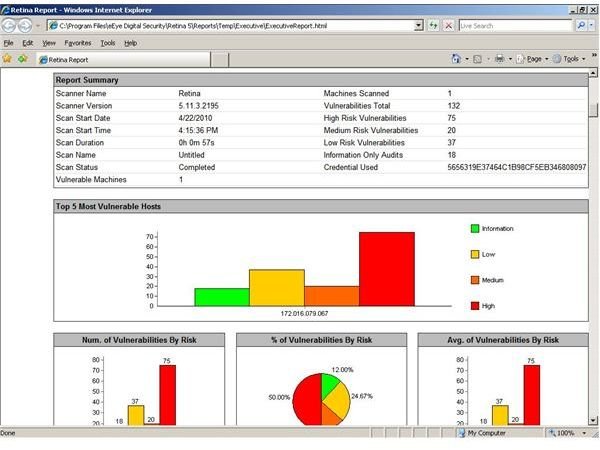Click the green Information bar in host chart
600x450 pixels.
pos(222,297)
